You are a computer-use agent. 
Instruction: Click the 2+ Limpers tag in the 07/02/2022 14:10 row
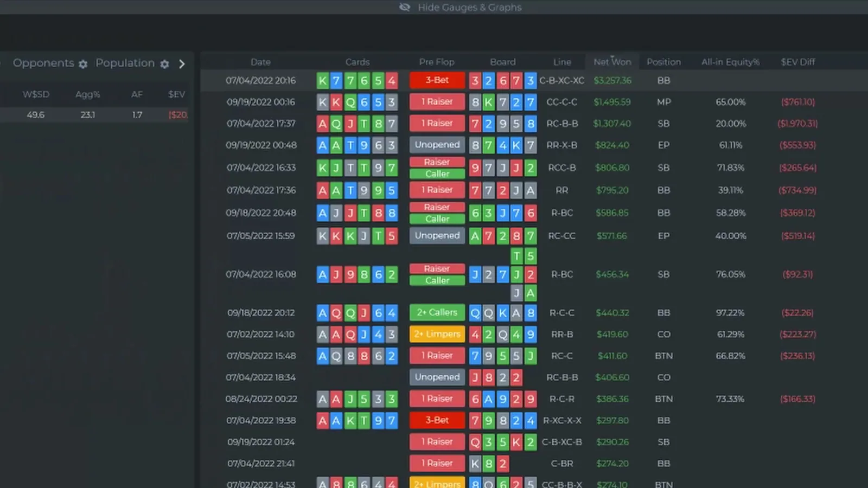pos(437,334)
